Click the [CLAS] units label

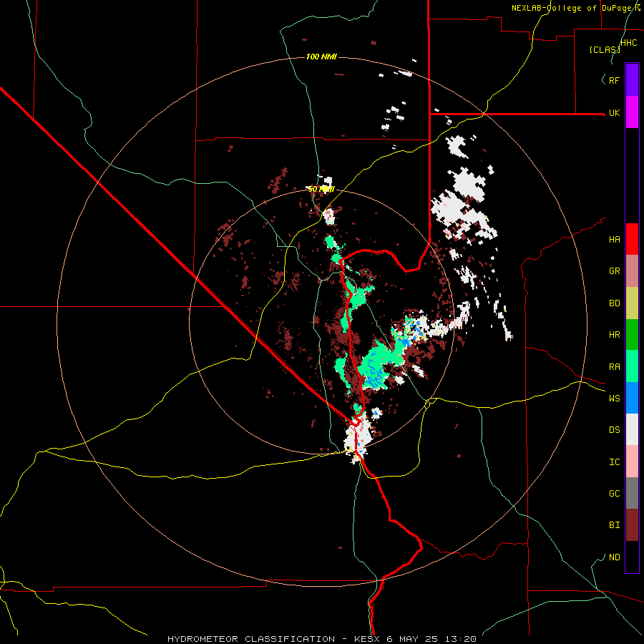pos(605,49)
